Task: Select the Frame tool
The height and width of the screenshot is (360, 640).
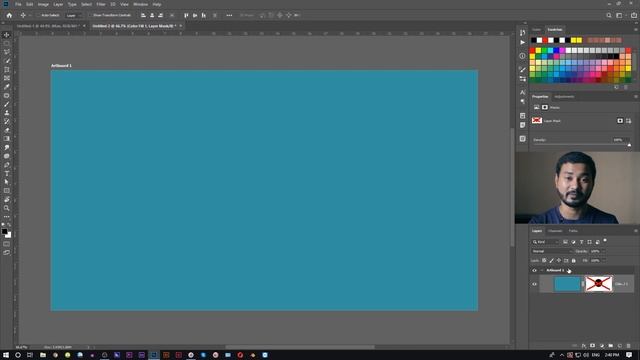Action: (x=7, y=78)
